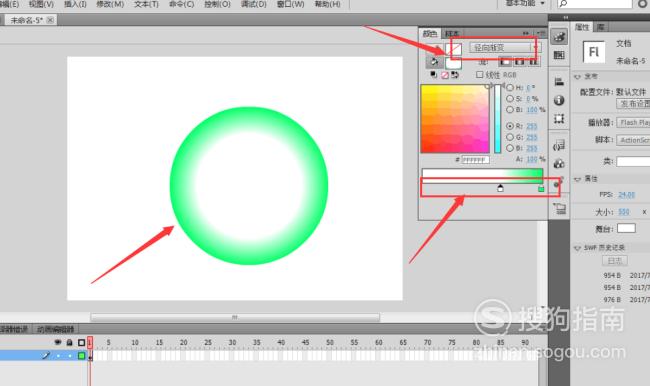The image size is (650, 386).
Task: Click the white fill color swatch
Action: 453,63
